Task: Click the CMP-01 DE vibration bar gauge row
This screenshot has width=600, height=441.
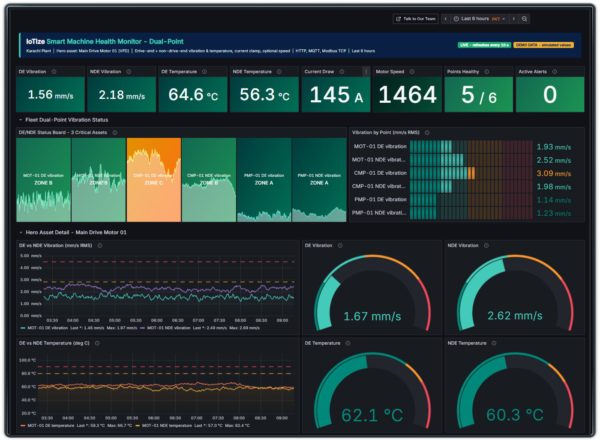Action: (462, 173)
